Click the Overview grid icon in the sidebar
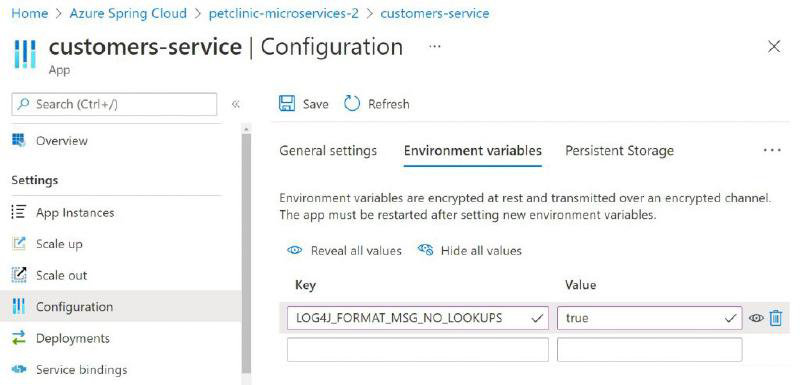 18,140
